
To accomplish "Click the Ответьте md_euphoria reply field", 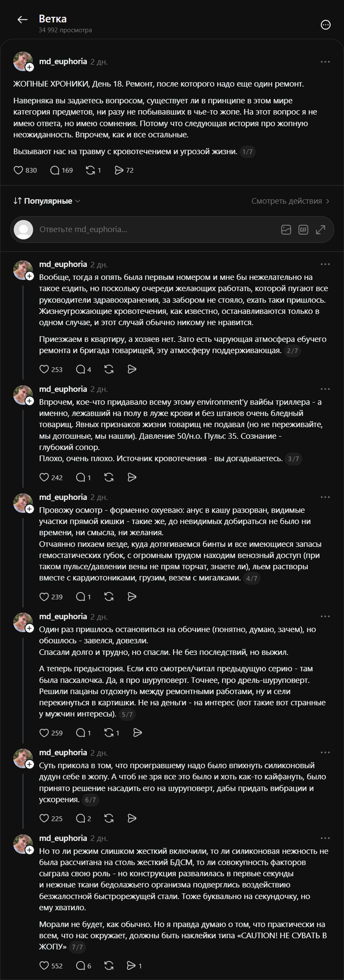I will pos(147,229).
